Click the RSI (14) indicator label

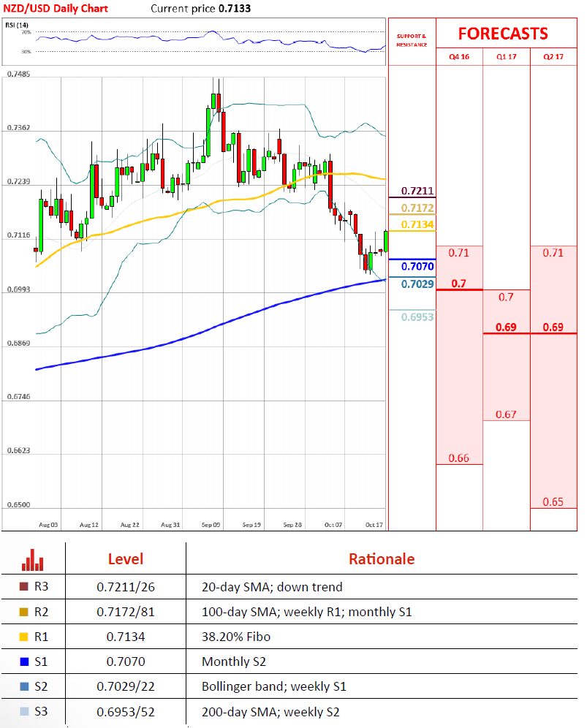pyautogui.click(x=18, y=26)
